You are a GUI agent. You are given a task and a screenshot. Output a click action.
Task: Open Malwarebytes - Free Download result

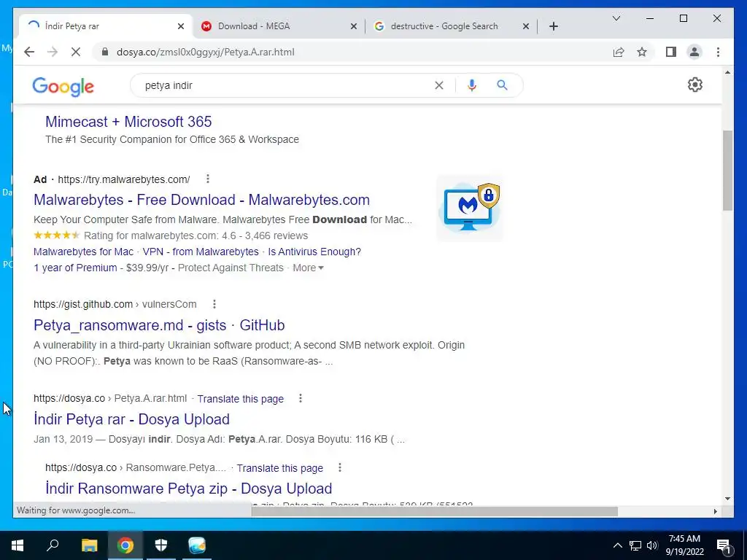(201, 200)
